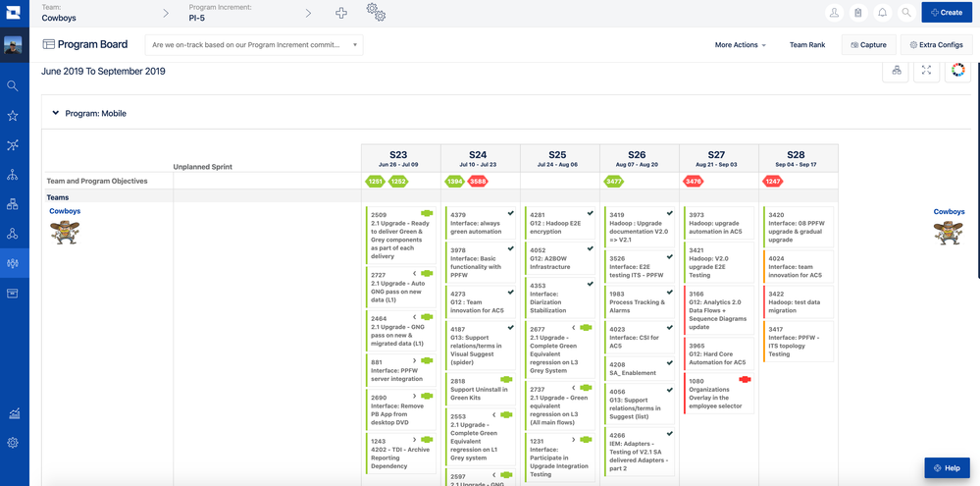Click green objective badge 1394
The image size is (980, 486).
(x=454, y=182)
